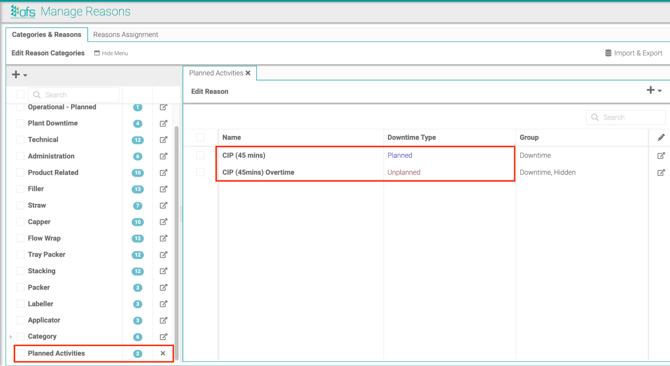Select the Labeller category
The width and height of the screenshot is (670, 366).
click(41, 304)
